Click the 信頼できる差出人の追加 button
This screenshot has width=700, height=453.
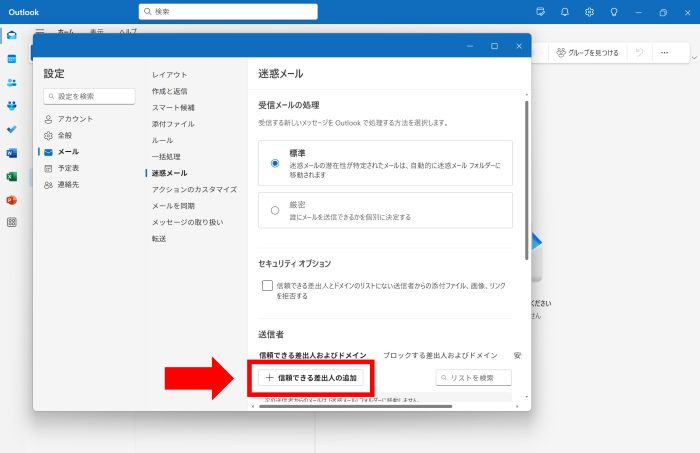(311, 378)
